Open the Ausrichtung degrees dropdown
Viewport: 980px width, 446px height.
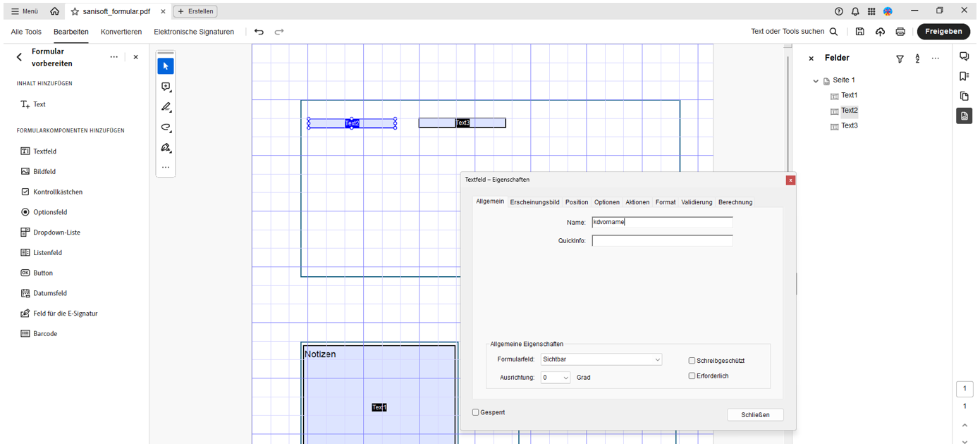(x=556, y=378)
